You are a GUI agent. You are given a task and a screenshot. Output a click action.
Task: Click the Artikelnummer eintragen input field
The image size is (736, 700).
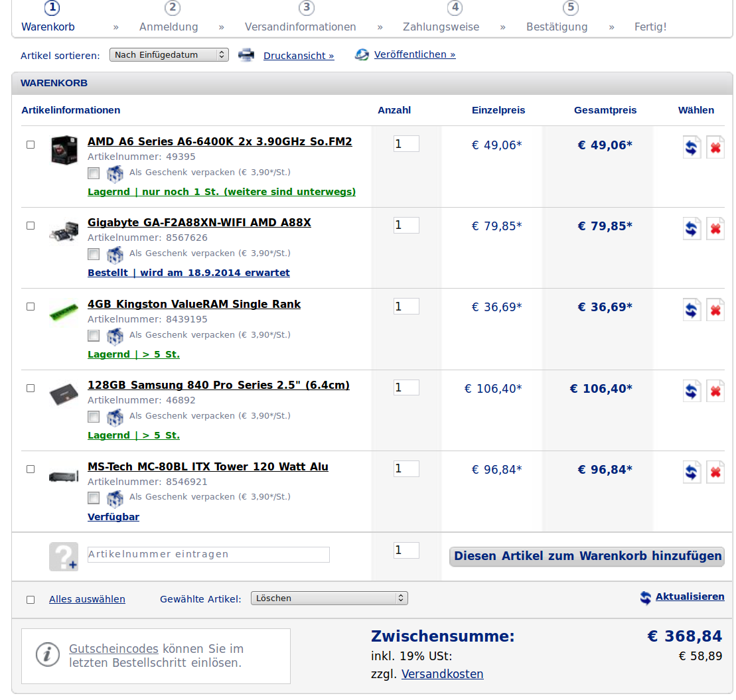[208, 555]
